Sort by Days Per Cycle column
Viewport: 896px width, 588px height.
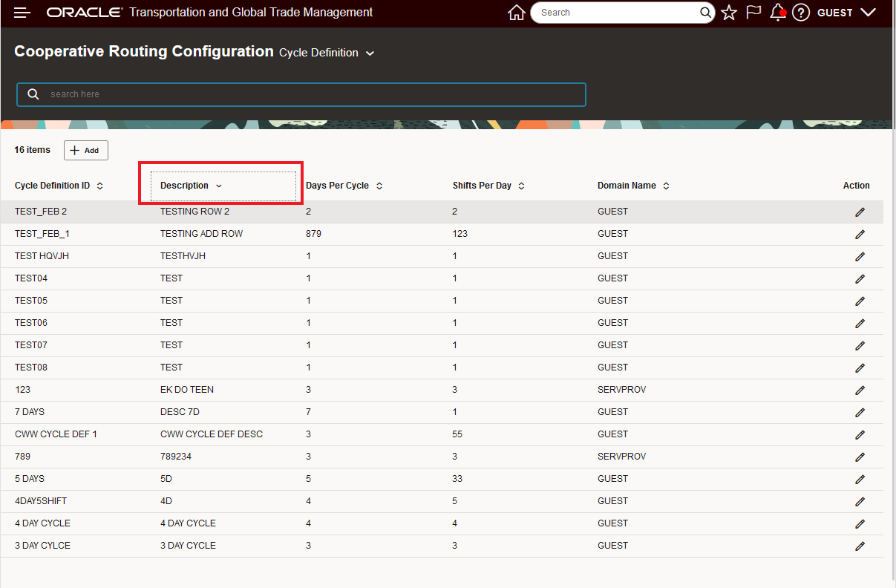coord(344,186)
